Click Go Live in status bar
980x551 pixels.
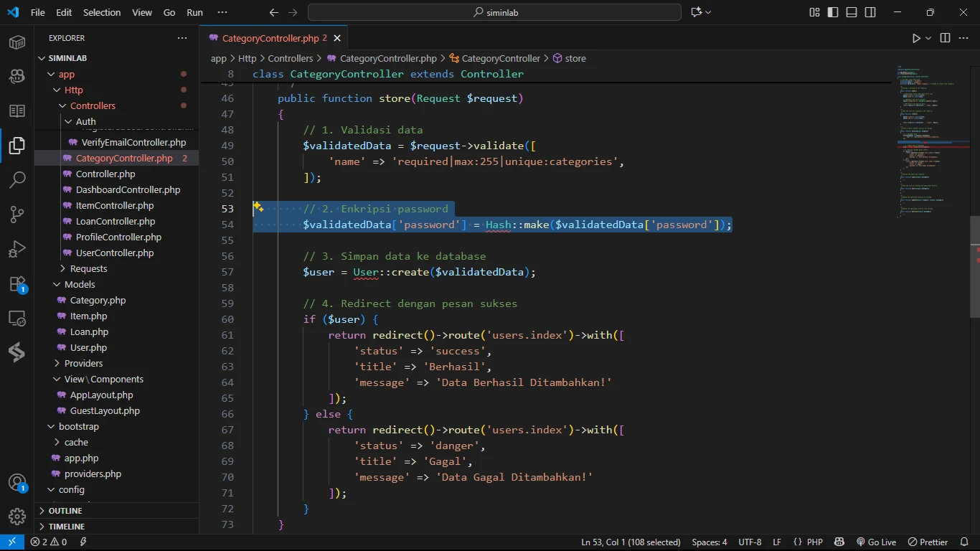[x=876, y=542]
